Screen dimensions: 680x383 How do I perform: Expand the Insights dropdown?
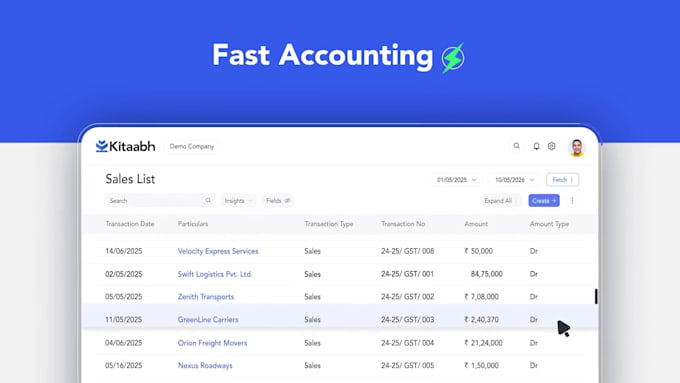pyautogui.click(x=239, y=201)
